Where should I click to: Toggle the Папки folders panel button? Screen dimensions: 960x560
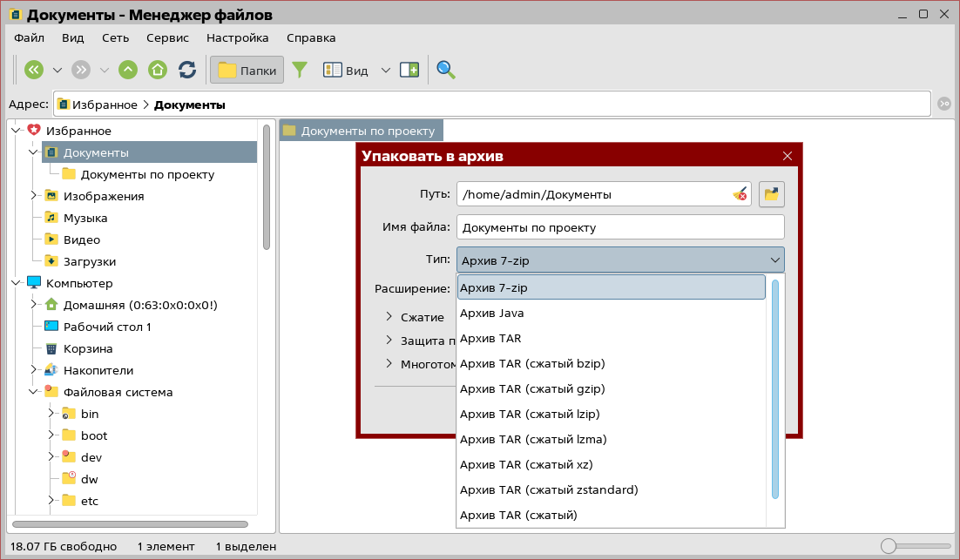(x=247, y=70)
